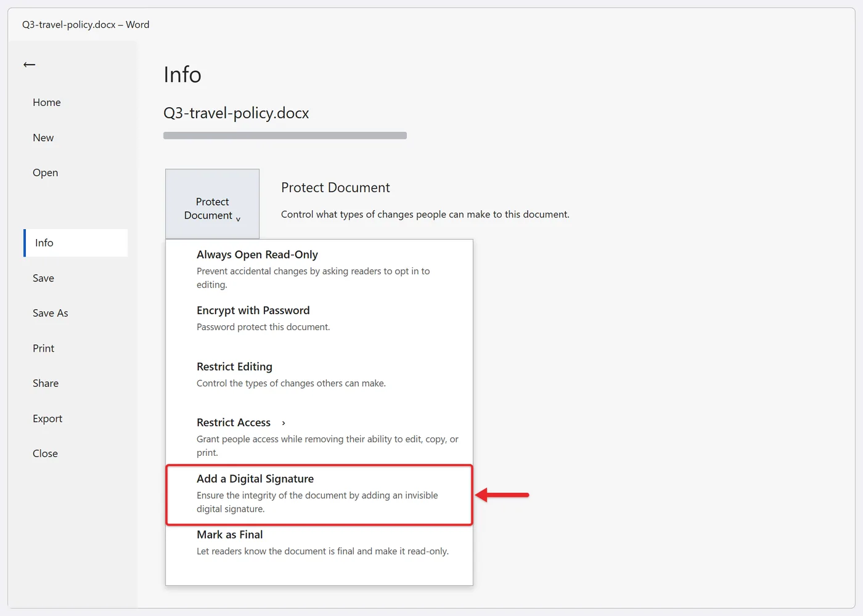Go to the Open page
Image resolution: width=863 pixels, height=616 pixels.
point(45,172)
